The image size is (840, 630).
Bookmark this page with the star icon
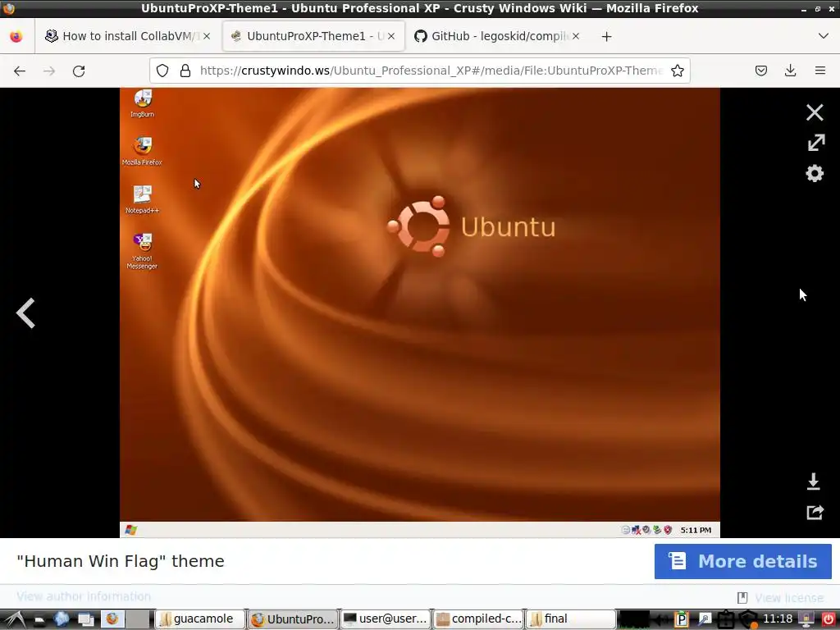[677, 71]
